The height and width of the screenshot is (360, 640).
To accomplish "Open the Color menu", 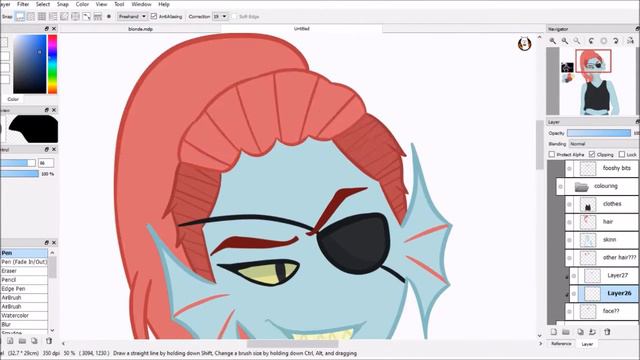I will pos(82,4).
